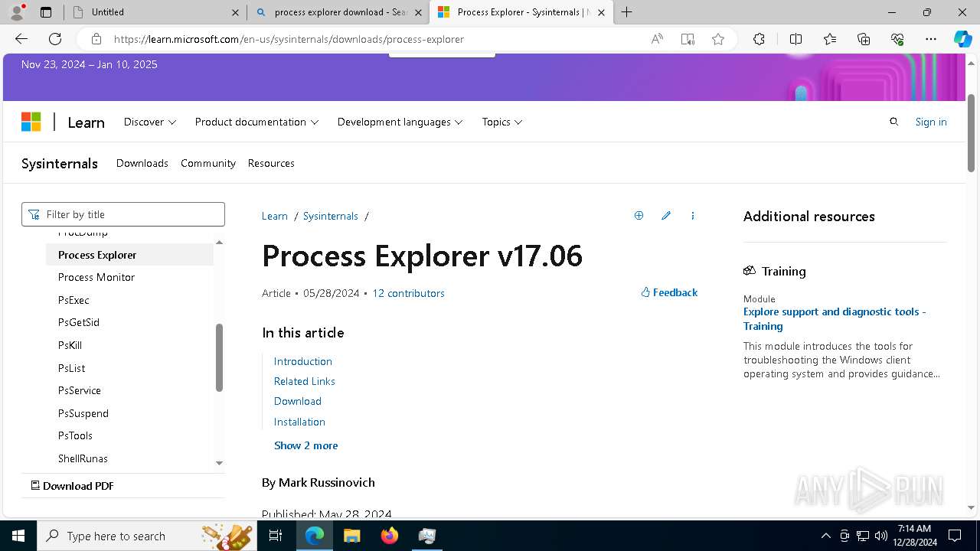View the 12 contributors link

coord(408,293)
